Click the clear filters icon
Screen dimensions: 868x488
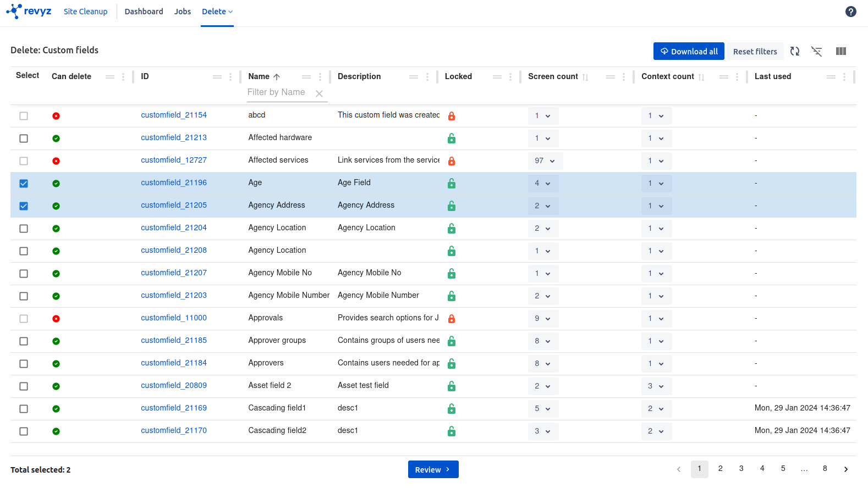click(x=817, y=51)
